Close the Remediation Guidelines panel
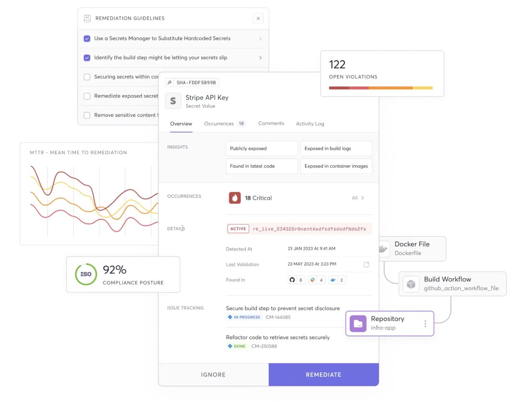Image resolution: width=532 pixels, height=401 pixels. (258, 18)
